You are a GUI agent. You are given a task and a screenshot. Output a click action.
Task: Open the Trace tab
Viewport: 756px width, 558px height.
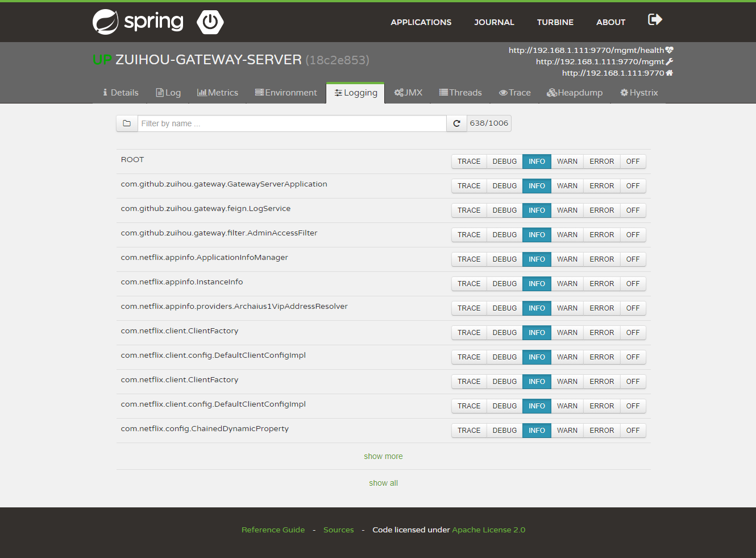(515, 93)
